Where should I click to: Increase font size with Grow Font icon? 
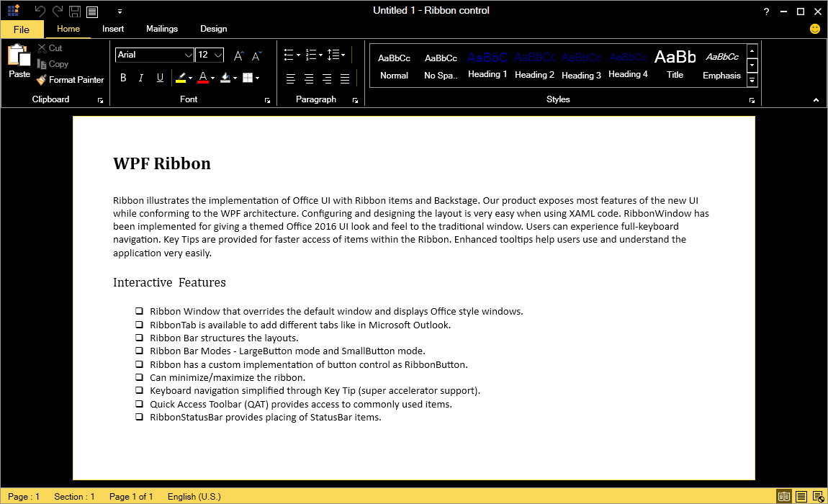click(x=238, y=55)
